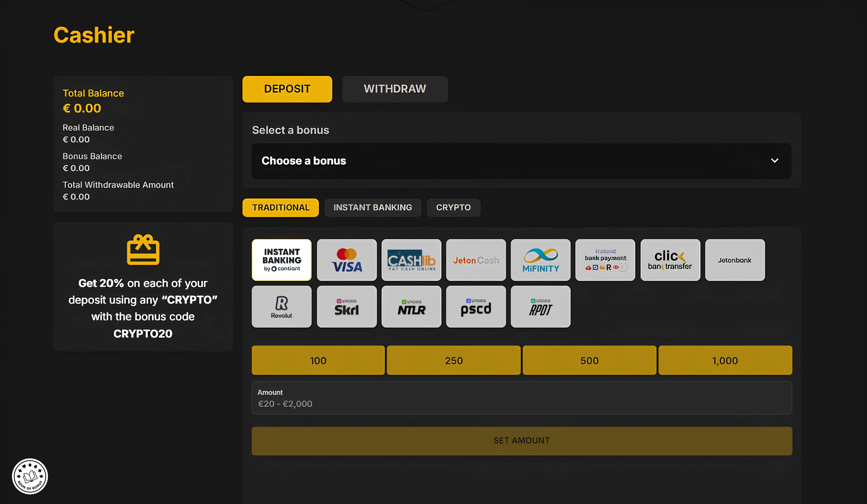Focus the Amount input field
867x504 pixels.
(522, 398)
